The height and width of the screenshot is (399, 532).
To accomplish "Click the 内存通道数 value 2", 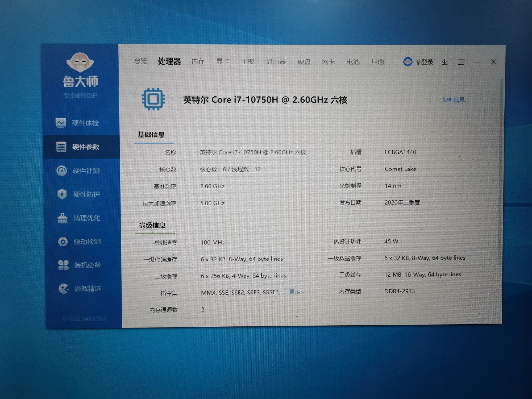I will click(203, 310).
